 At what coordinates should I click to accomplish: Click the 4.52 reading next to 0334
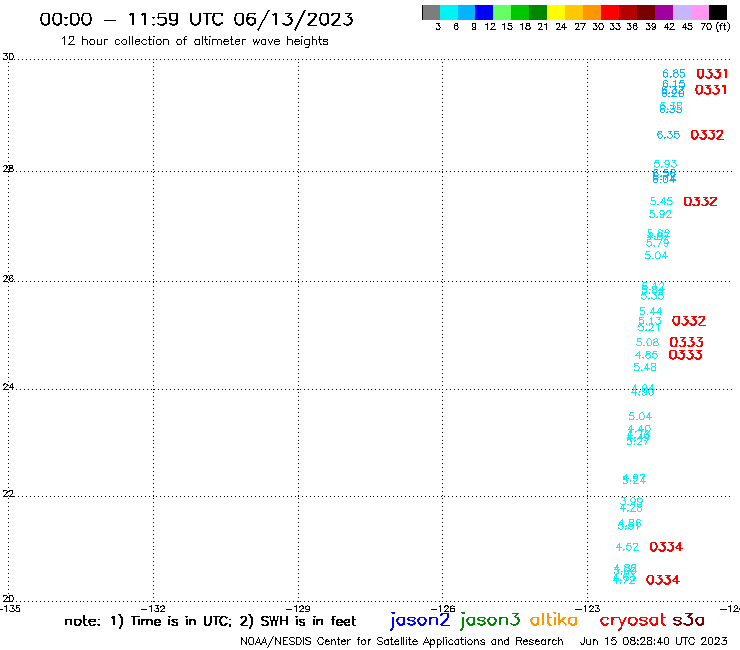[x=627, y=547]
